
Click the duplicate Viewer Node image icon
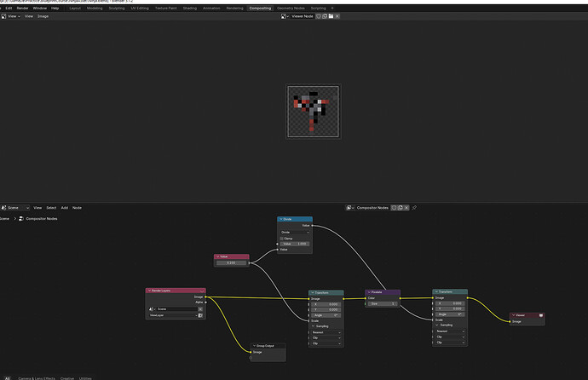325,16
